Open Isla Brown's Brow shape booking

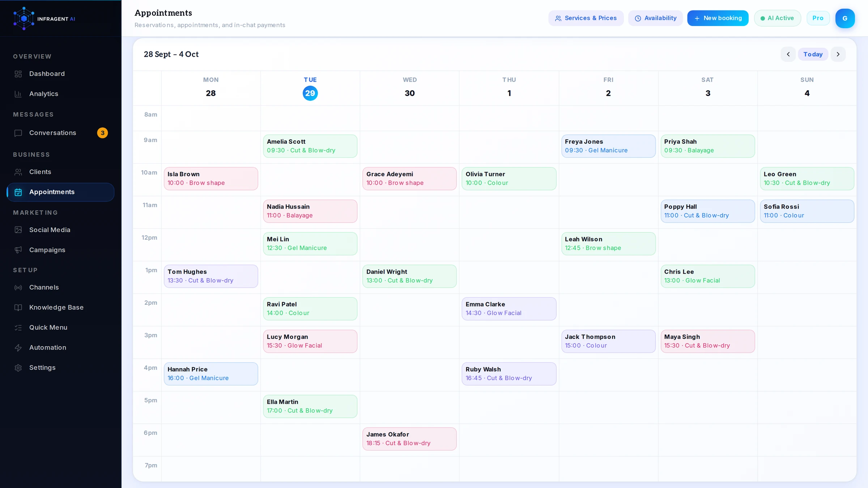[x=211, y=179]
